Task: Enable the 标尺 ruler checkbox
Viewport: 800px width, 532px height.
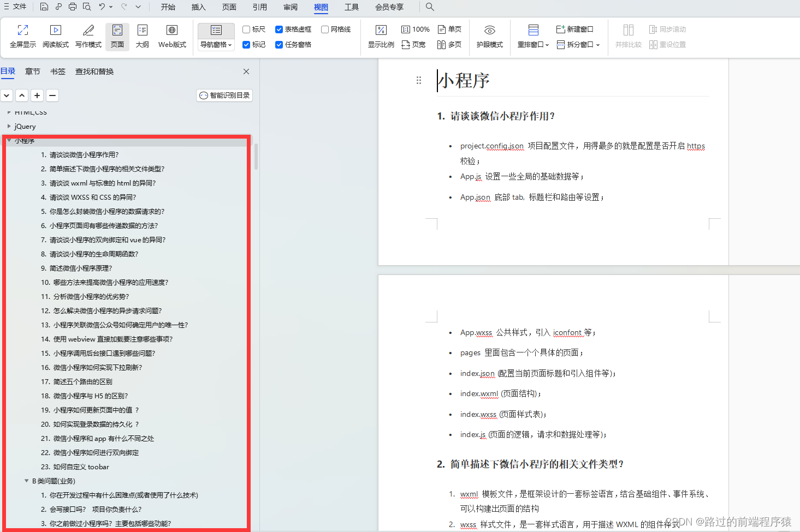Action: coord(247,29)
